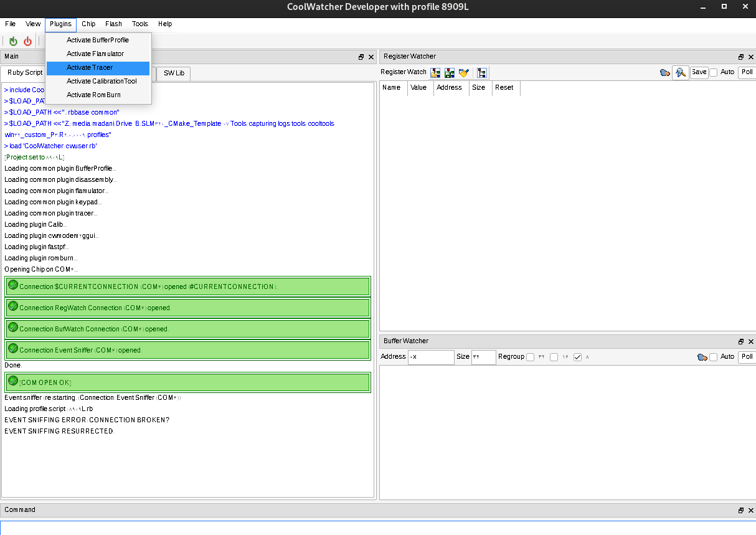This screenshot has width=756, height=535.
Task: Focus the Buffer Watcher Size field
Action: click(x=484, y=357)
